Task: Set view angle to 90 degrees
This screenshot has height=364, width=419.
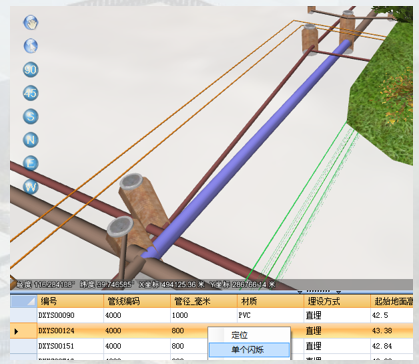Action: [x=31, y=70]
